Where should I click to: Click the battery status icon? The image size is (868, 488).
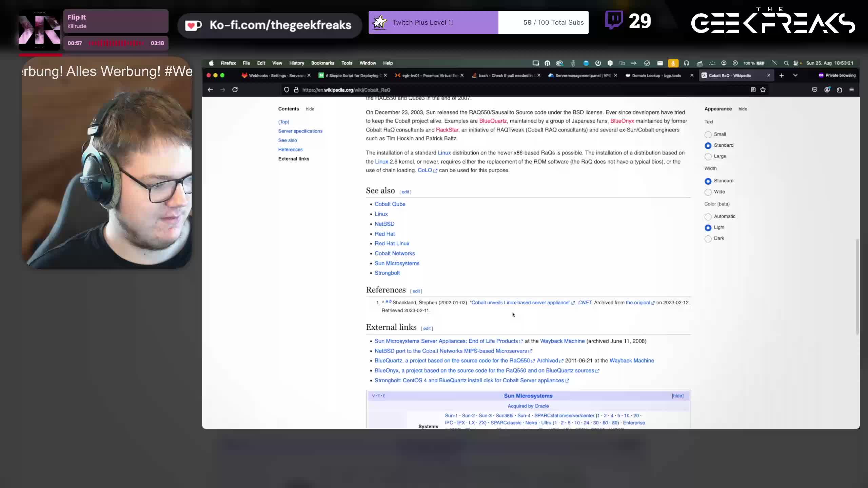[761, 63]
